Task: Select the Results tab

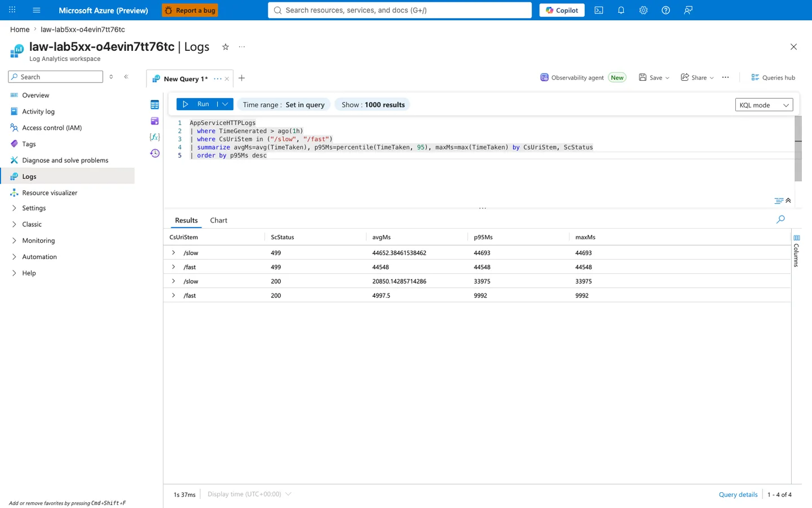Action: 186,220
